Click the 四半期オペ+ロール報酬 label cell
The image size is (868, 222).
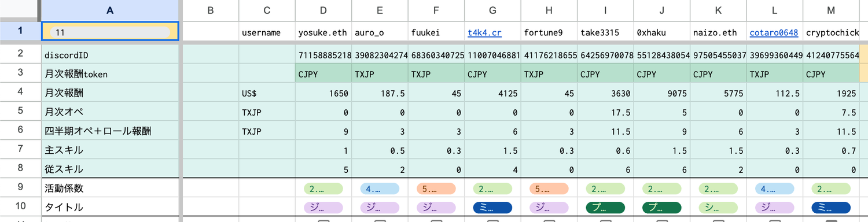(110, 131)
